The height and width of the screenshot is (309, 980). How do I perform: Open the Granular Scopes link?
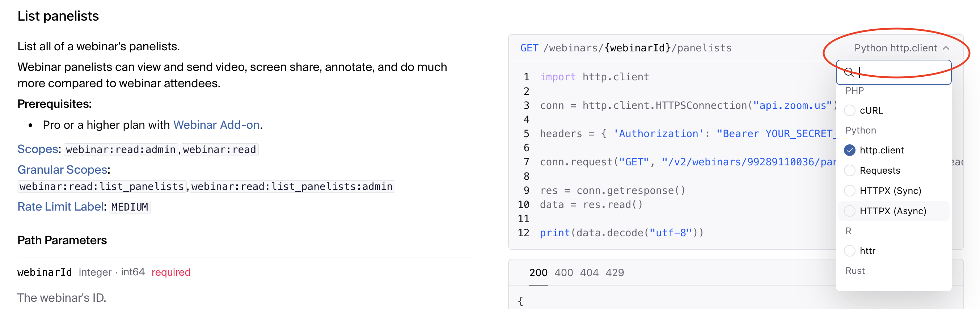(62, 170)
